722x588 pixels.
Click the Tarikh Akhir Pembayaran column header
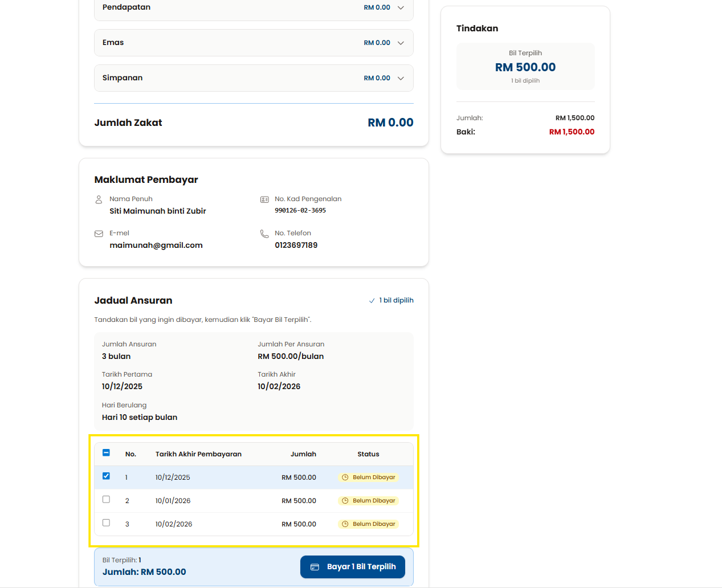pyautogui.click(x=198, y=454)
